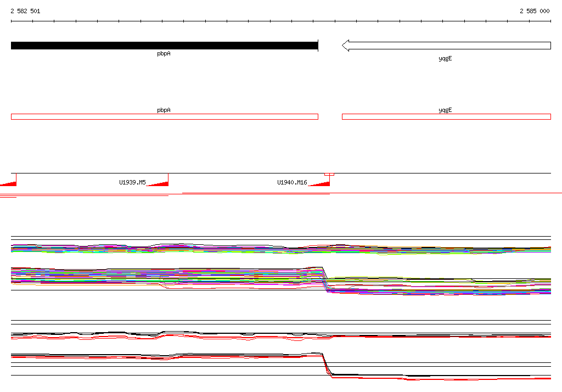Click coordinate label 2 585 000
The image size is (562, 392).
(x=535, y=11)
